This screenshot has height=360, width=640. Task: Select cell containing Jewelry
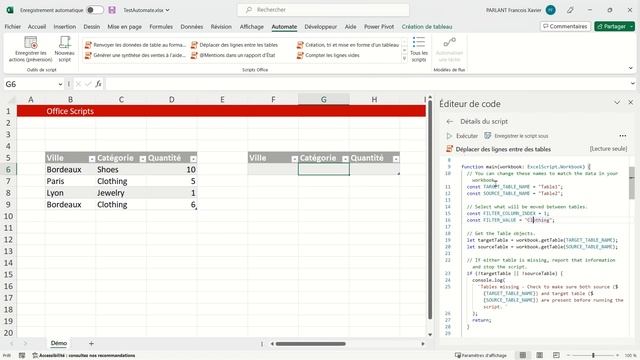(121, 193)
